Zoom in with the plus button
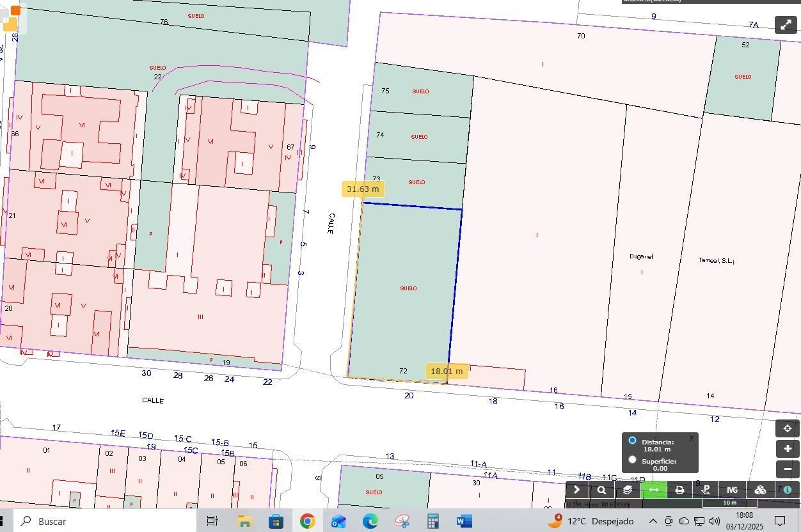 pos(788,449)
